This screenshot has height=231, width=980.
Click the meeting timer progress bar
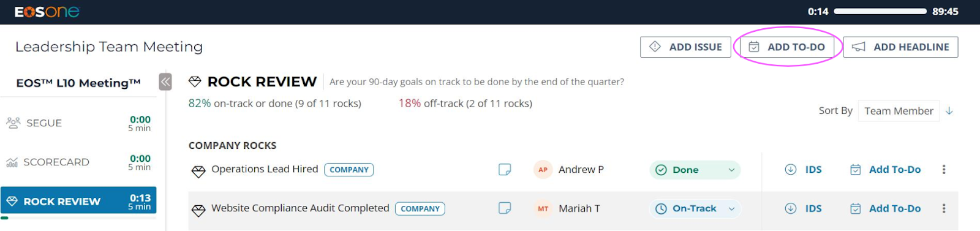click(880, 11)
